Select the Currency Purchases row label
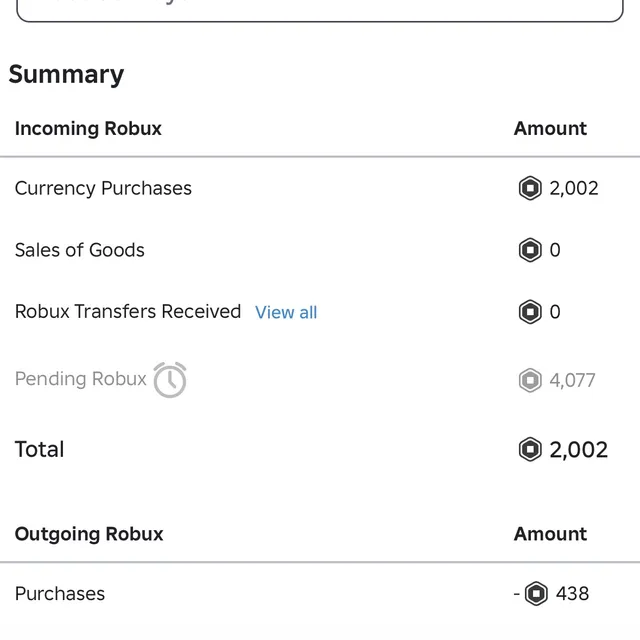 pos(103,188)
